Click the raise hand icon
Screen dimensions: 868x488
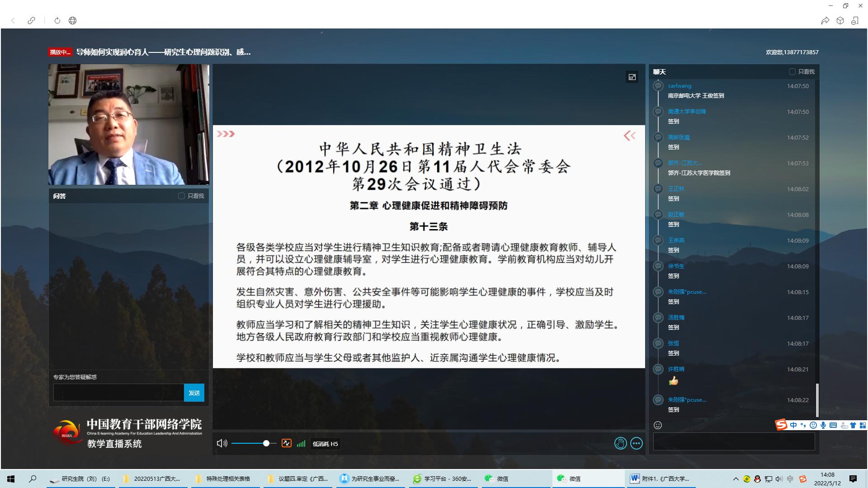620,443
